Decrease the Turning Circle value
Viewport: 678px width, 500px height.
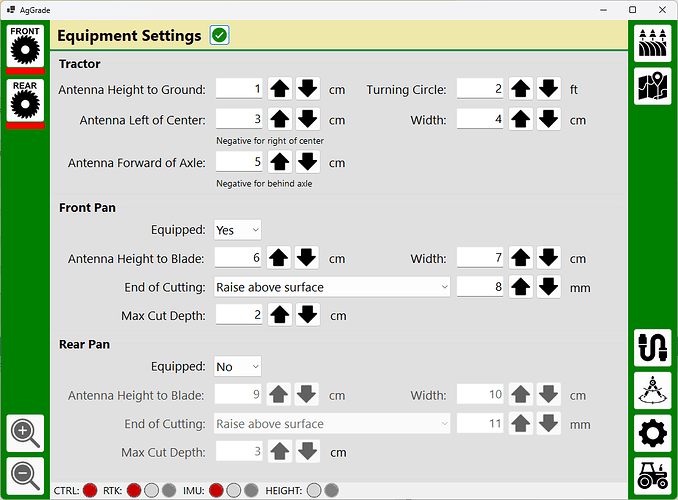pos(548,89)
